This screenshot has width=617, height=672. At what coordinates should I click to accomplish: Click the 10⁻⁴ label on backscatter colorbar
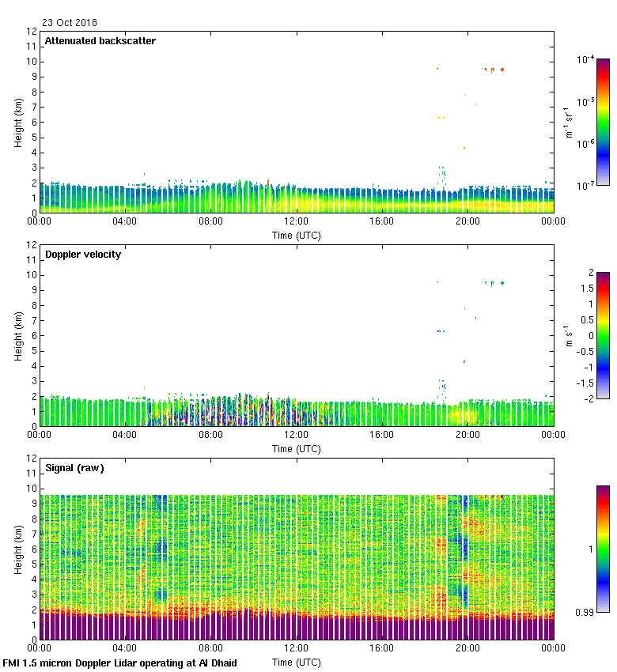(x=585, y=59)
